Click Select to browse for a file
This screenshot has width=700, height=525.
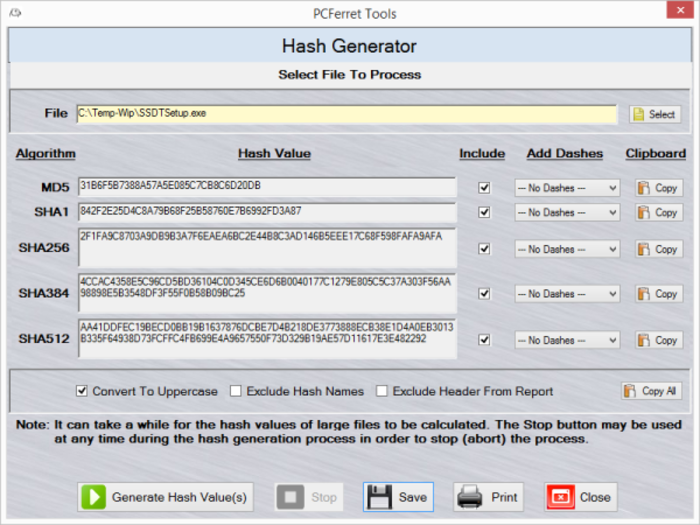pos(654,114)
